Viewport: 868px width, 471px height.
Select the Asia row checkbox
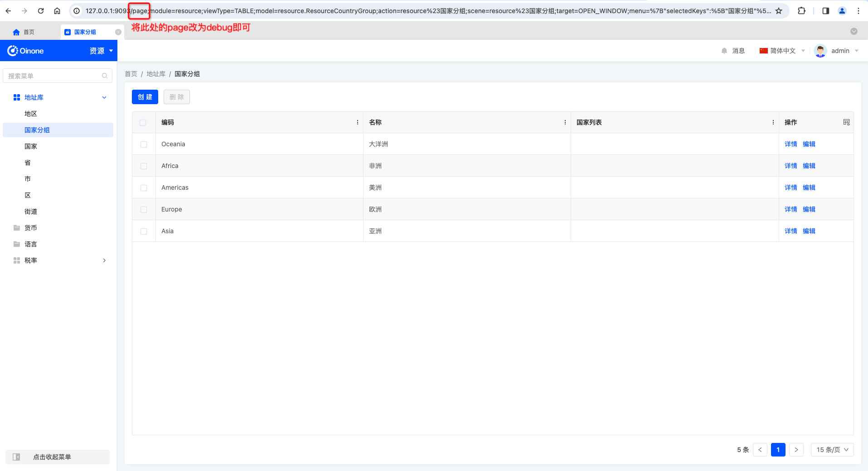click(x=144, y=231)
